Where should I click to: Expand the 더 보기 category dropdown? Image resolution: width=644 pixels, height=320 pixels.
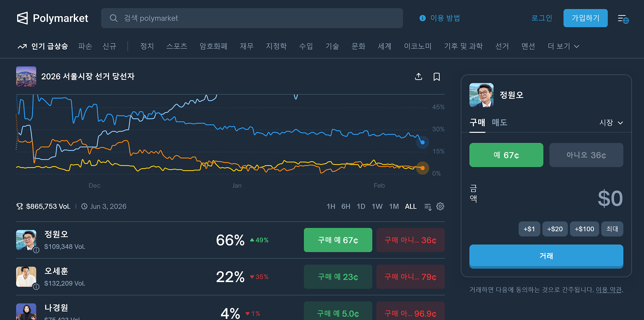pyautogui.click(x=563, y=46)
